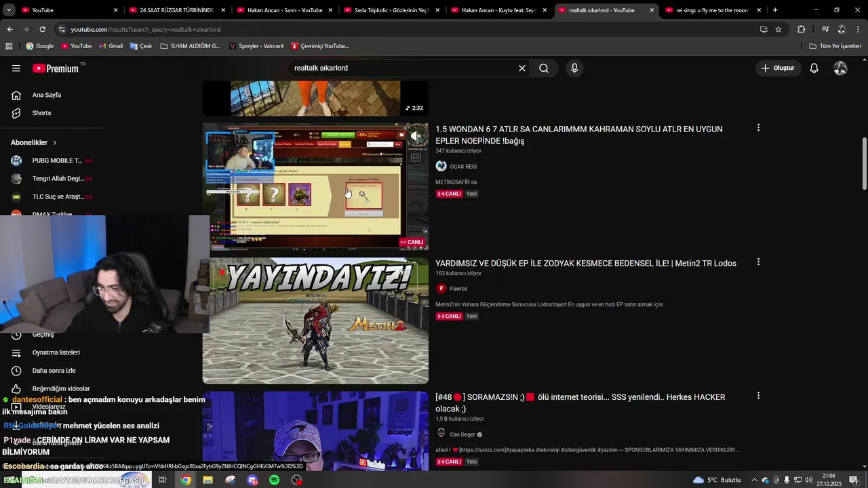This screenshot has height=488, width=868.
Task: Open Spotify from the taskbar
Action: point(275,480)
